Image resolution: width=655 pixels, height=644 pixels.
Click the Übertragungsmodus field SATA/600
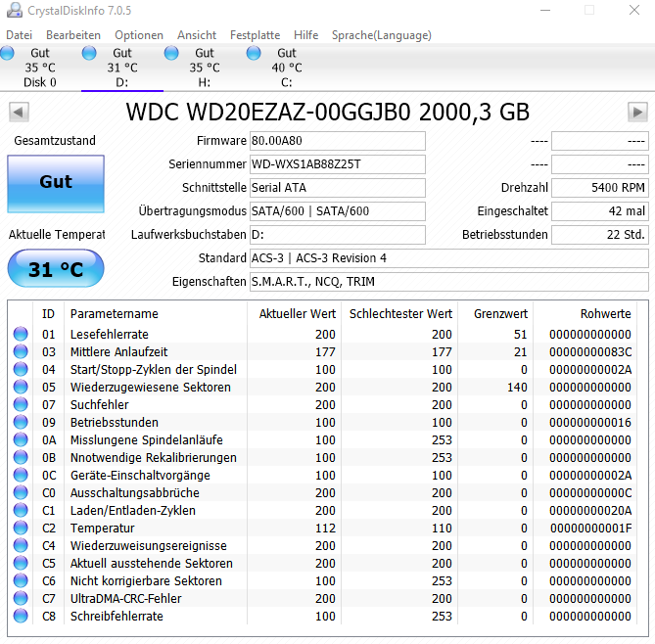pos(338,210)
